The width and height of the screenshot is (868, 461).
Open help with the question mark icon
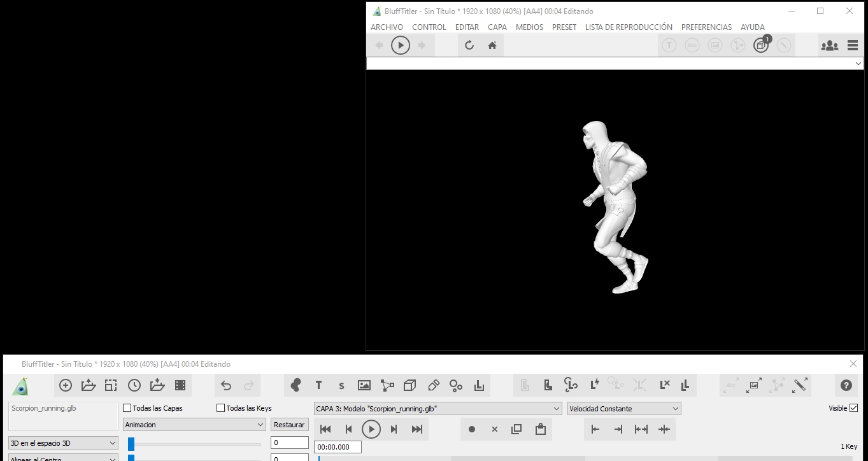click(x=846, y=385)
